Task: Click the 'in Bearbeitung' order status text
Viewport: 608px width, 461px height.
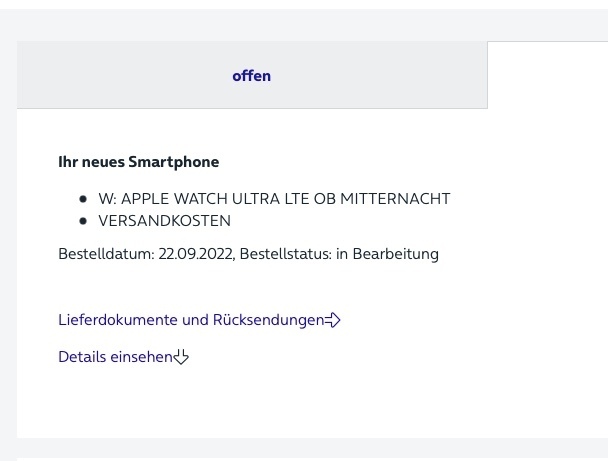Action: (387, 254)
